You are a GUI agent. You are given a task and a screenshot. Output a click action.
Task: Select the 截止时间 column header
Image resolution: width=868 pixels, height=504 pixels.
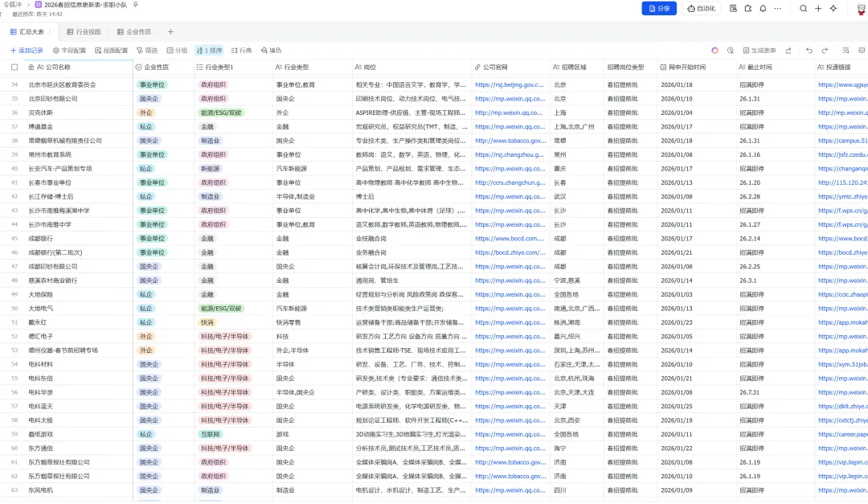pos(774,67)
